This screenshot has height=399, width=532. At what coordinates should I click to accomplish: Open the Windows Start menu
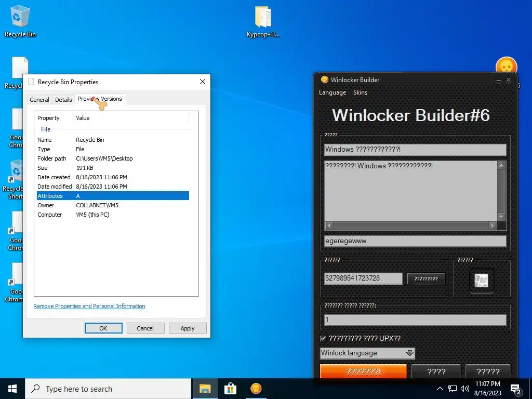click(x=12, y=389)
